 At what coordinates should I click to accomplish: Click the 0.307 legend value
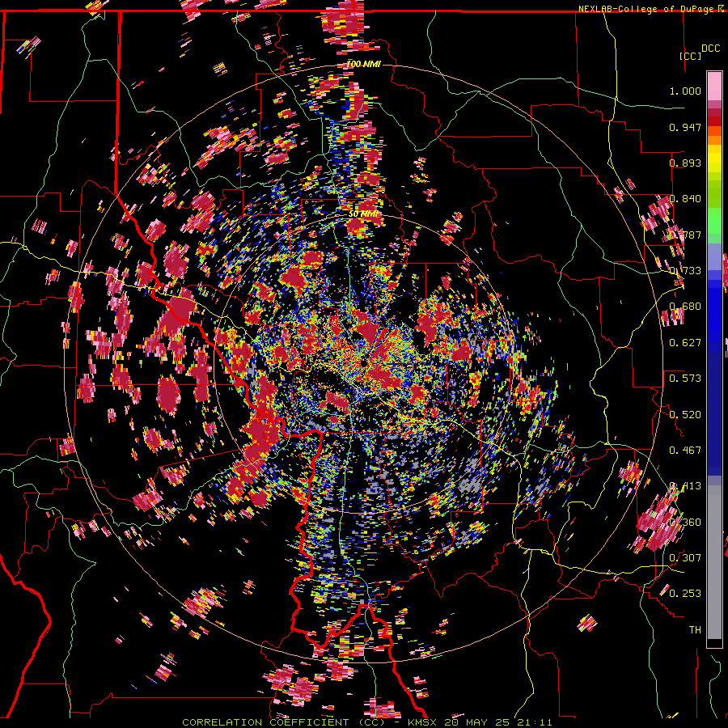685,558
